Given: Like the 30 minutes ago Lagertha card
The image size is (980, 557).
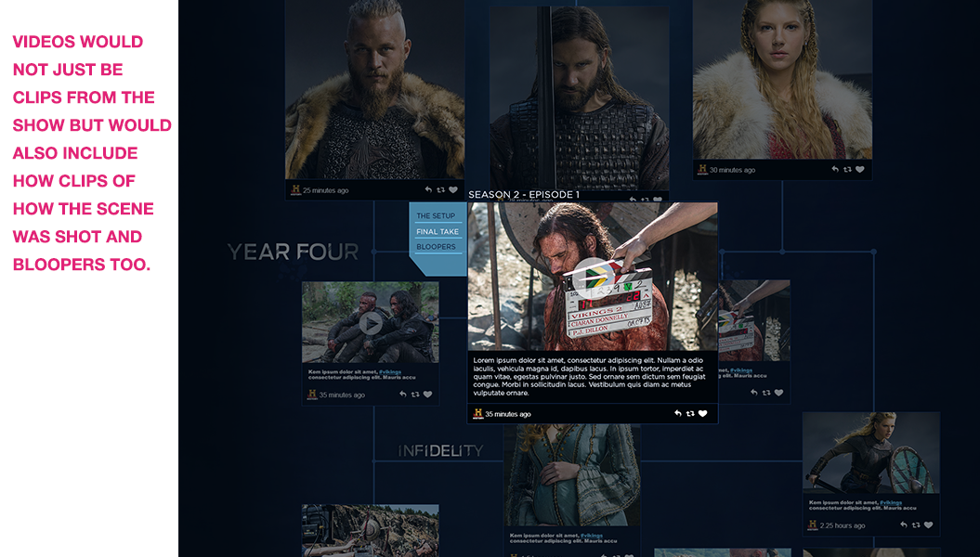Looking at the screenshot, I should [x=860, y=169].
